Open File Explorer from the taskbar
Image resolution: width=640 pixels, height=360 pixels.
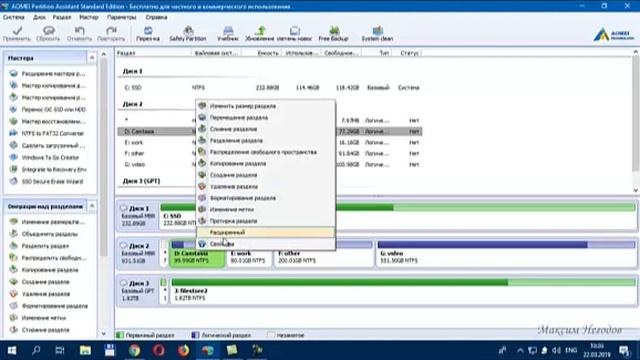click(x=85, y=350)
